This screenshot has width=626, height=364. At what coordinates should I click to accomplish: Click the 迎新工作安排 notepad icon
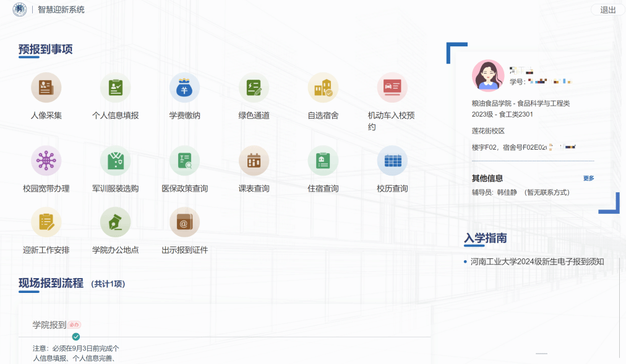pos(46,222)
